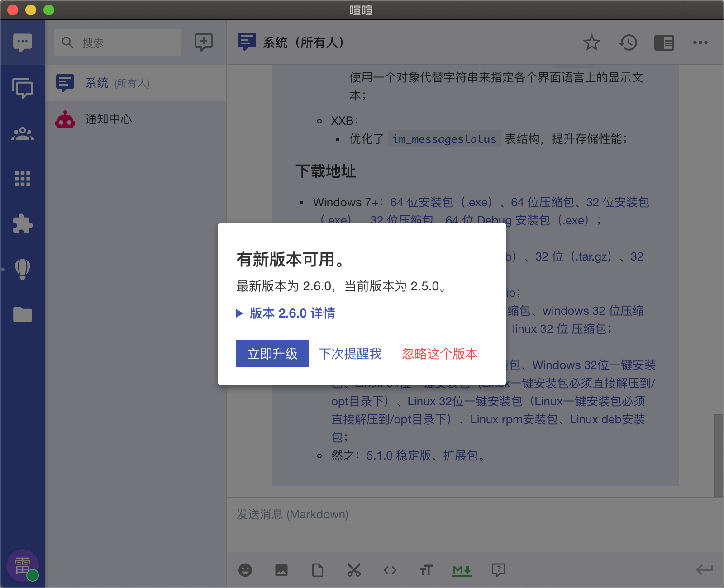Click the message list vertical scrollbar
This screenshot has width=724, height=588.
718,455
